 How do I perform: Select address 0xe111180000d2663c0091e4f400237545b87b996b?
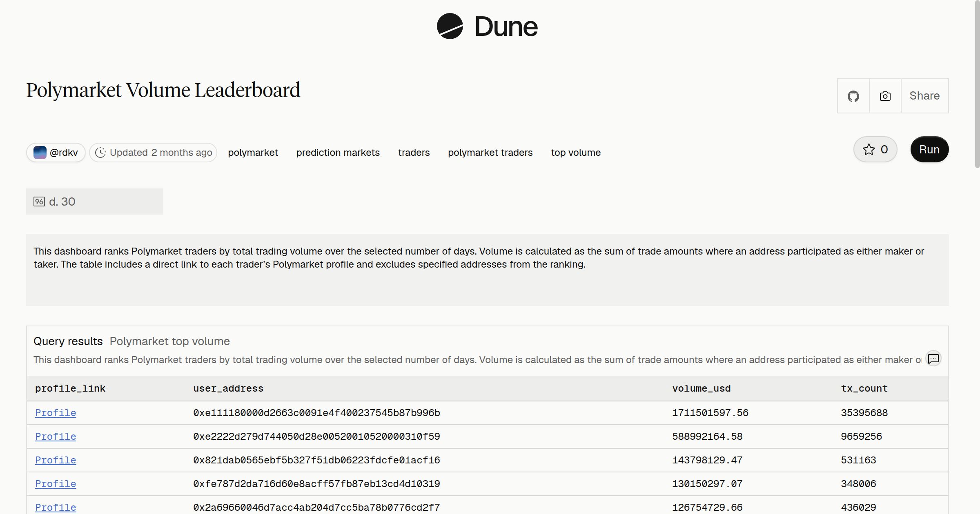pos(316,413)
